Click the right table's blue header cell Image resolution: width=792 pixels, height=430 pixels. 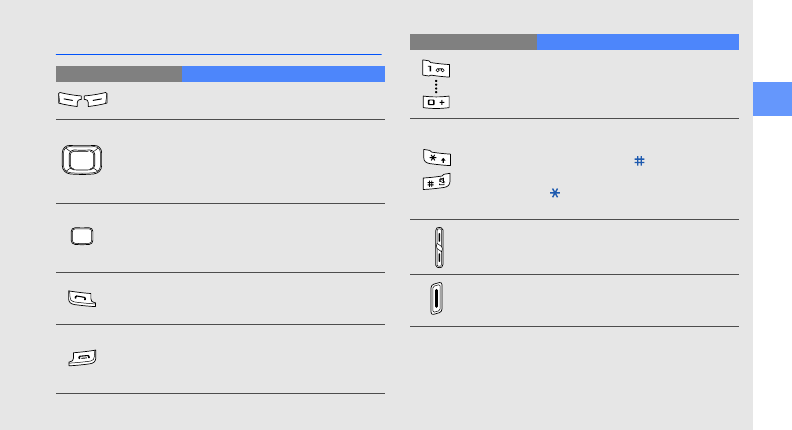[637, 41]
